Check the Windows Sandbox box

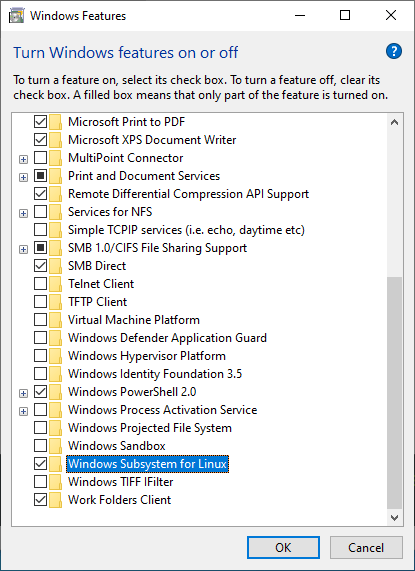click(x=40, y=446)
